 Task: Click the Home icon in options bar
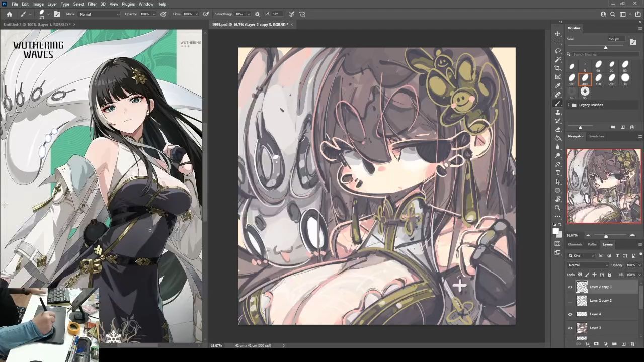[9, 14]
